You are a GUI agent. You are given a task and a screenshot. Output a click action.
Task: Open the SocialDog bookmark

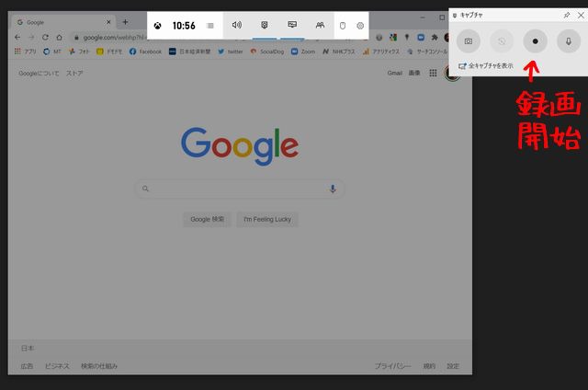click(x=267, y=52)
